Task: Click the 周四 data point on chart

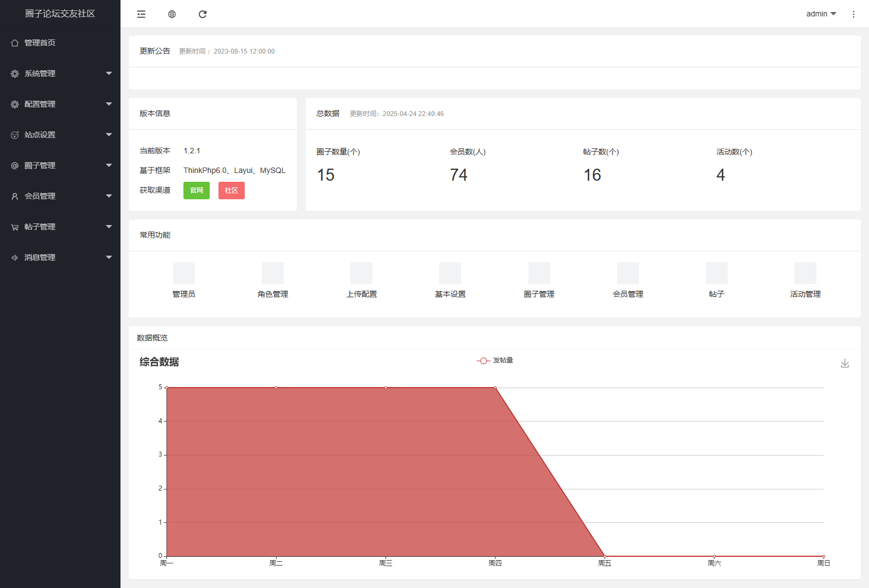Action: click(x=495, y=388)
